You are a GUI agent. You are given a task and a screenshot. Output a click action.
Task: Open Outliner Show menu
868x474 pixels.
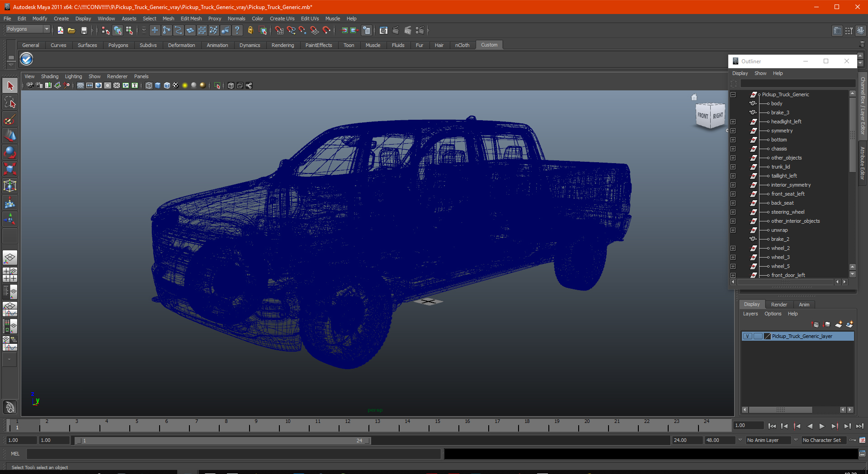tap(760, 73)
